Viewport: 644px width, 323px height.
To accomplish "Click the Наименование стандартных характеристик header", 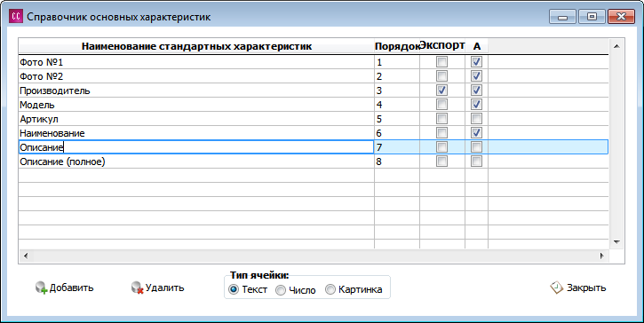I will coord(196,46).
